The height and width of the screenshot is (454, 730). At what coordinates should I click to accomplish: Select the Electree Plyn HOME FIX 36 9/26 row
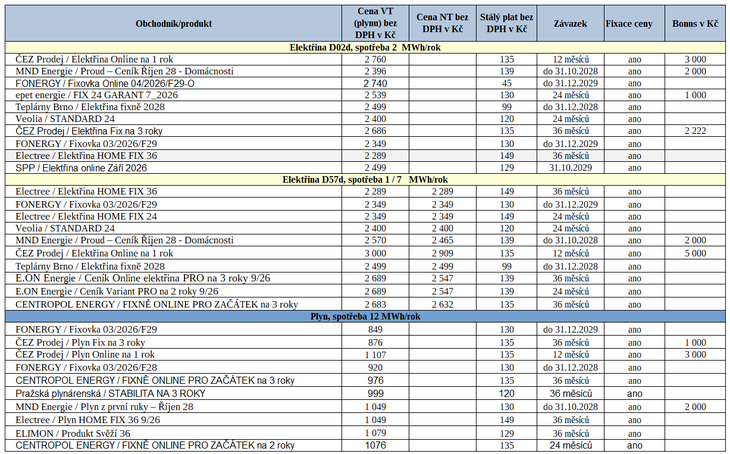[x=365, y=420]
